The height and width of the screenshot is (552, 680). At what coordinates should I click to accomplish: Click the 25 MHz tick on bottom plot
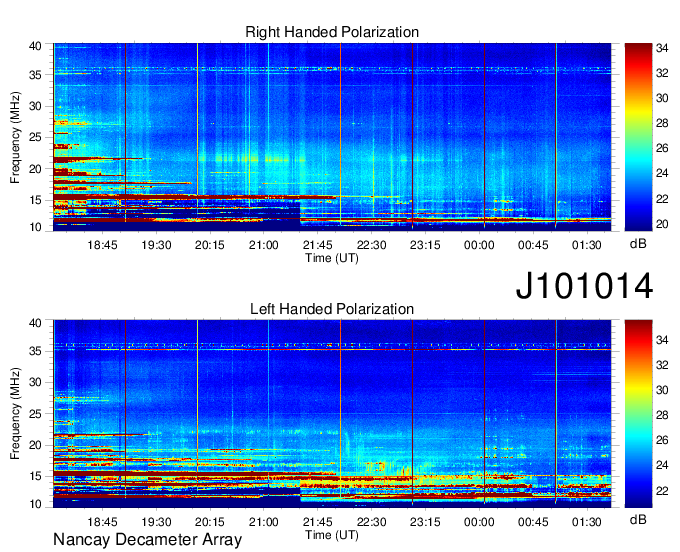[35, 414]
